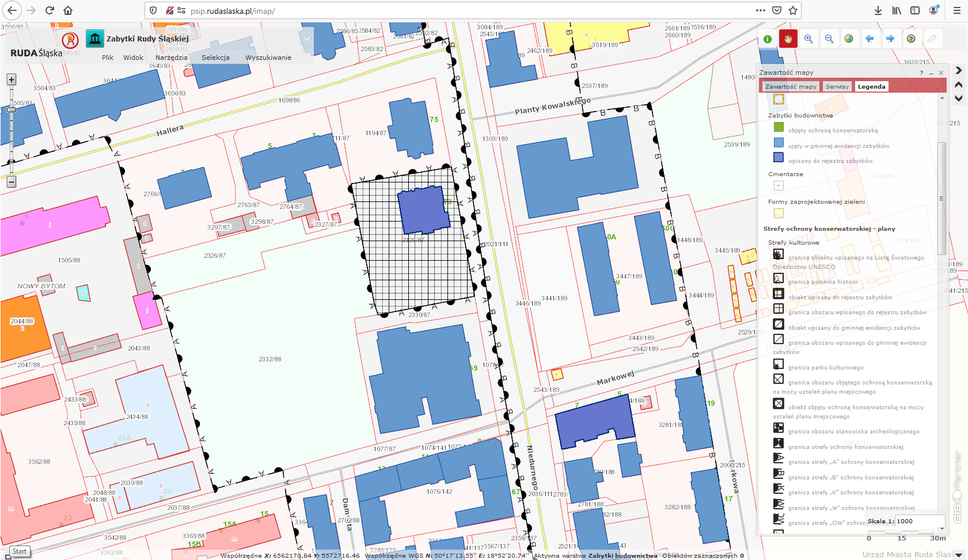Click the red Ruda Śląska R logo
Screen dimensions: 968x560
tap(70, 40)
